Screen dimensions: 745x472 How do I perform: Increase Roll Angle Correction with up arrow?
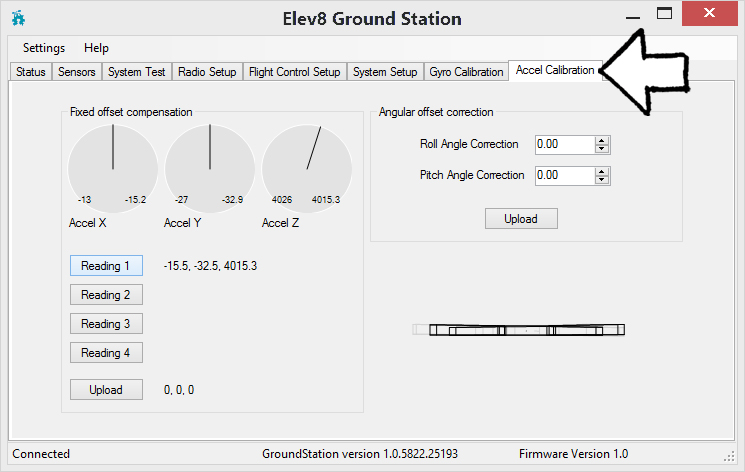[602, 141]
